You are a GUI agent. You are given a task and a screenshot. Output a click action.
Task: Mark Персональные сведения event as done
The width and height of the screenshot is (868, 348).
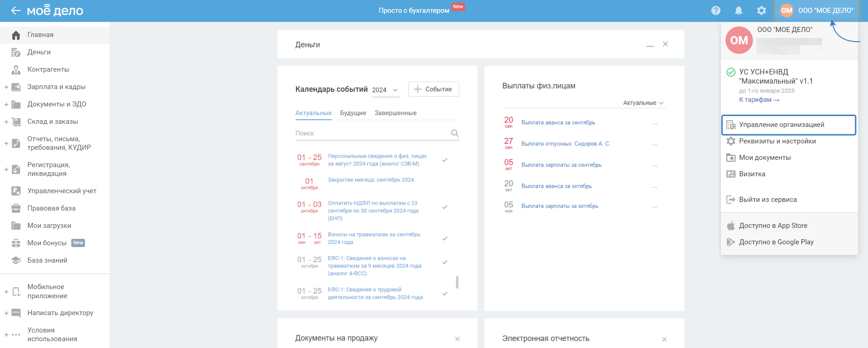click(x=445, y=160)
